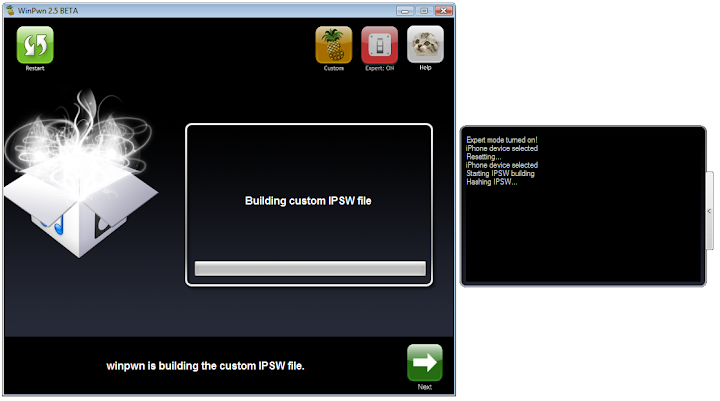
Task: Click the green Next arrow button
Action: pyautogui.click(x=425, y=362)
